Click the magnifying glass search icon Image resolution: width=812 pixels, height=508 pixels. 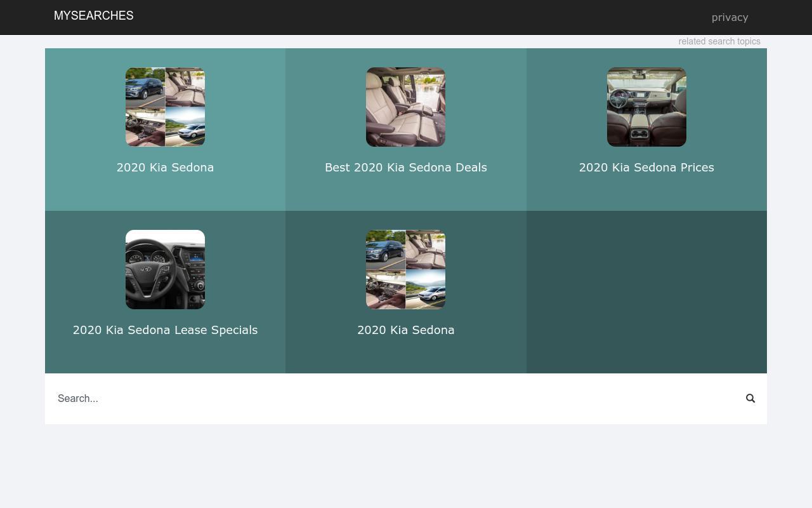[750, 398]
